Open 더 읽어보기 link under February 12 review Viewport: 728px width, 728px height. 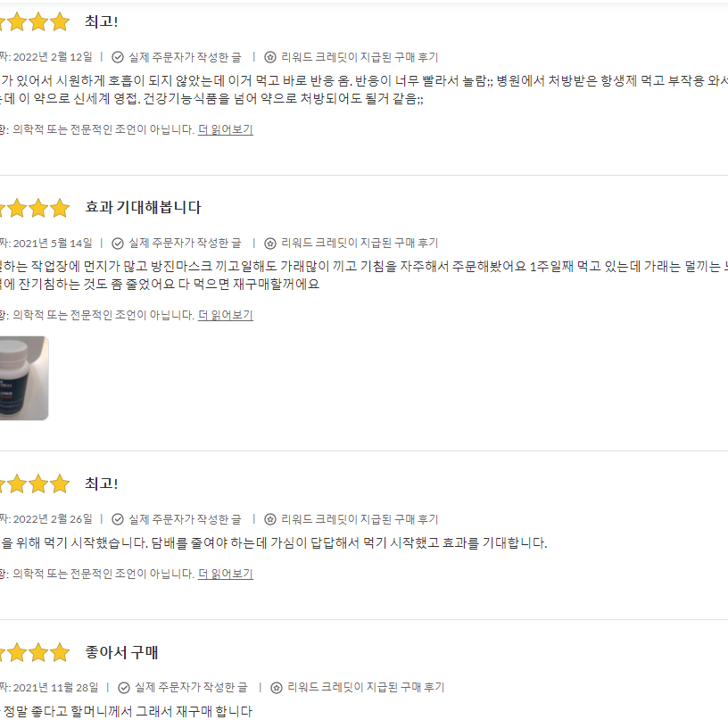tap(226, 129)
